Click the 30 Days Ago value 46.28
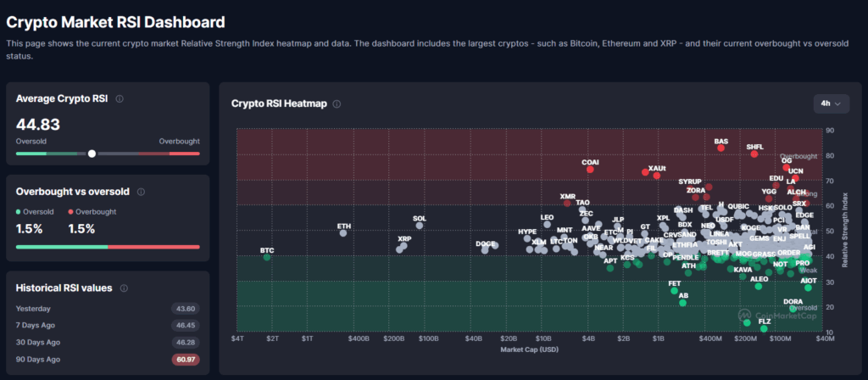 pyautogui.click(x=186, y=343)
